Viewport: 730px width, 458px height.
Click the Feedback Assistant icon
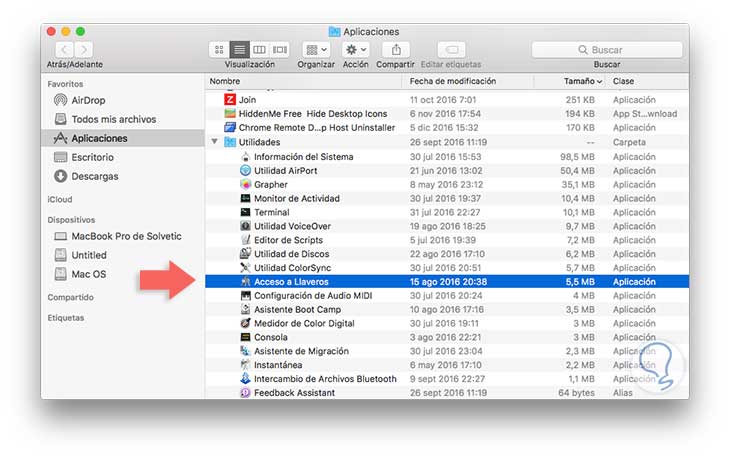[245, 392]
